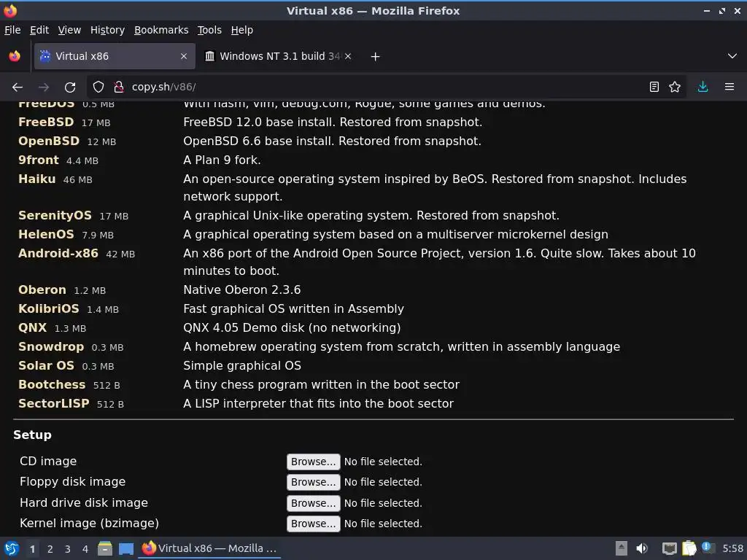Click the network tray icon

(670, 548)
